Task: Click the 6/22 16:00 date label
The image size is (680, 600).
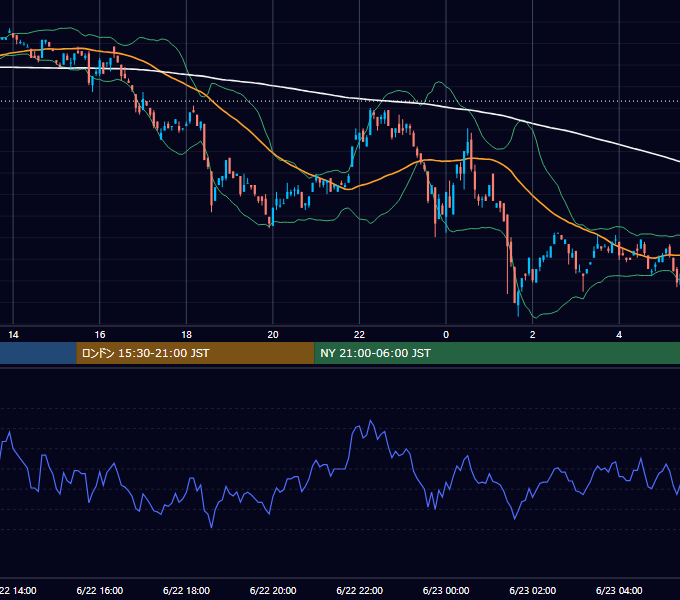Action: click(100, 590)
